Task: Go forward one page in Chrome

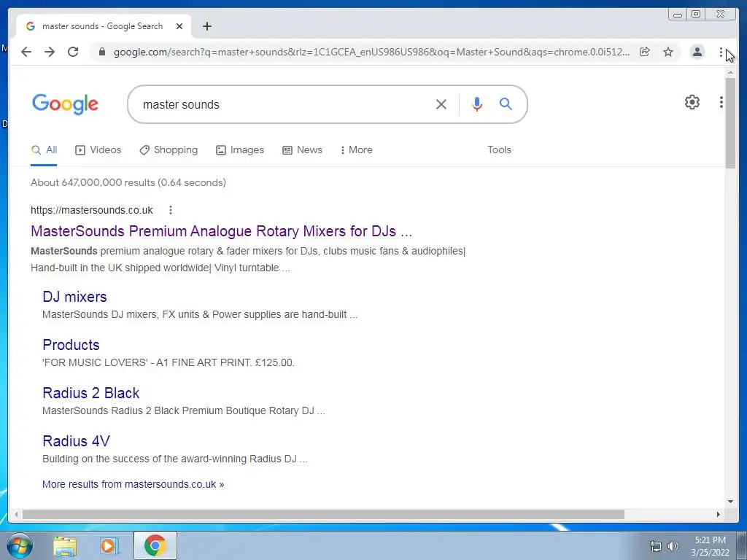Action: click(x=50, y=52)
